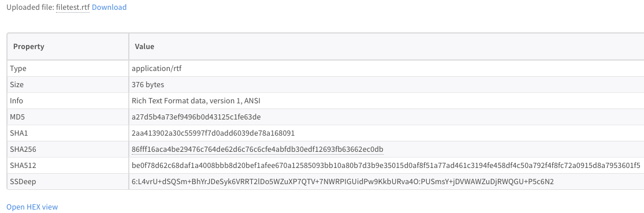This screenshot has width=644, height=213.
Task: Click the SSDeep property label
Action: tap(23, 182)
